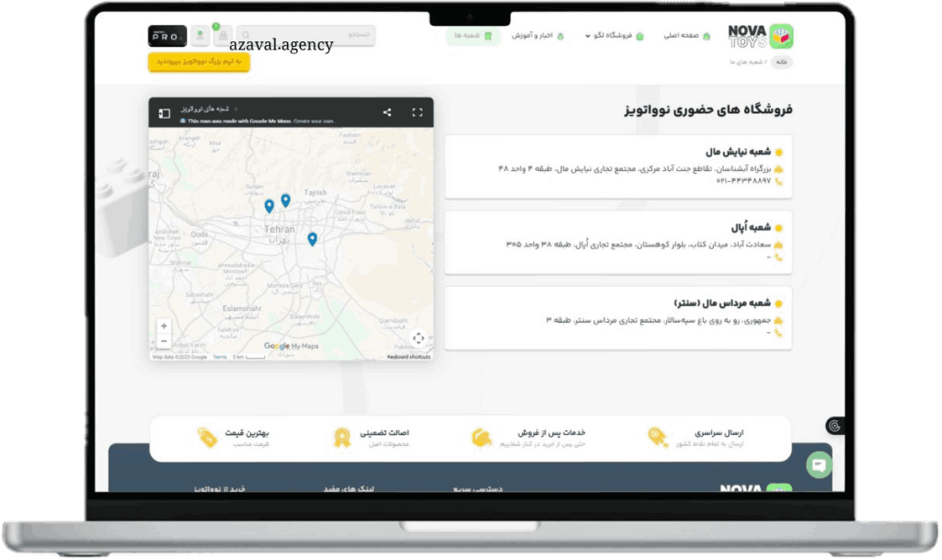Click the black PRO badge logo

(x=167, y=36)
